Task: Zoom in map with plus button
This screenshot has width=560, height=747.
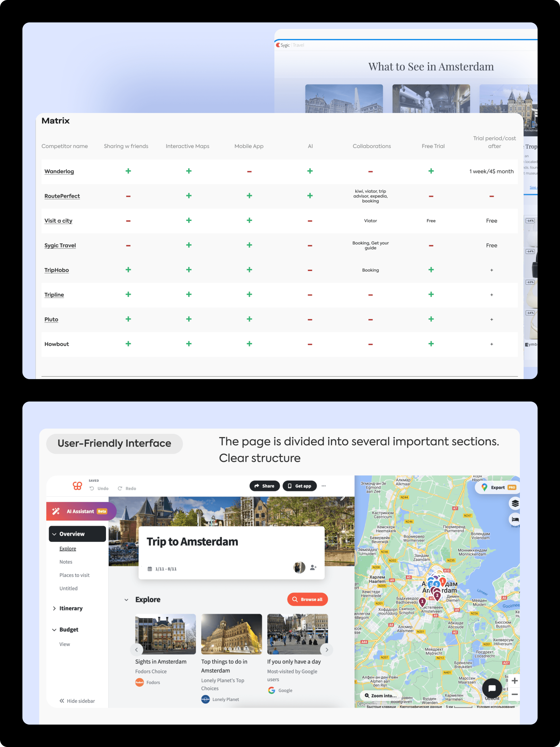Action: [x=514, y=680]
